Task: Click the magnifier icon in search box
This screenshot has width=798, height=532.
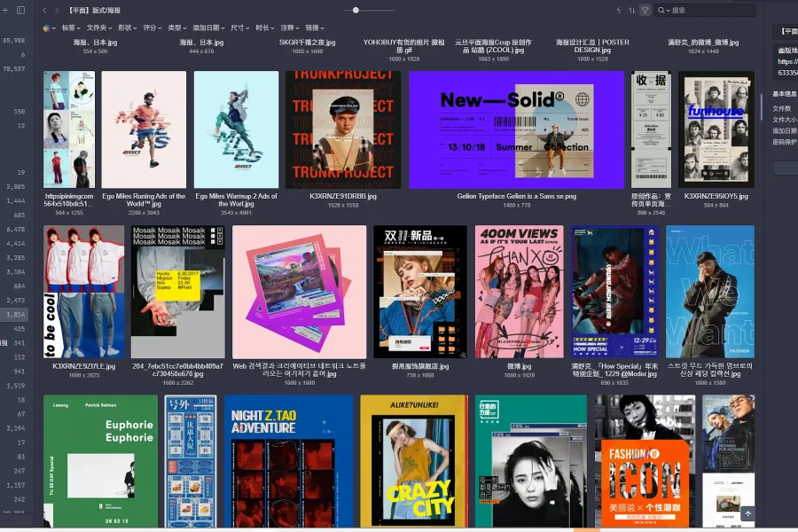Action: (661, 10)
